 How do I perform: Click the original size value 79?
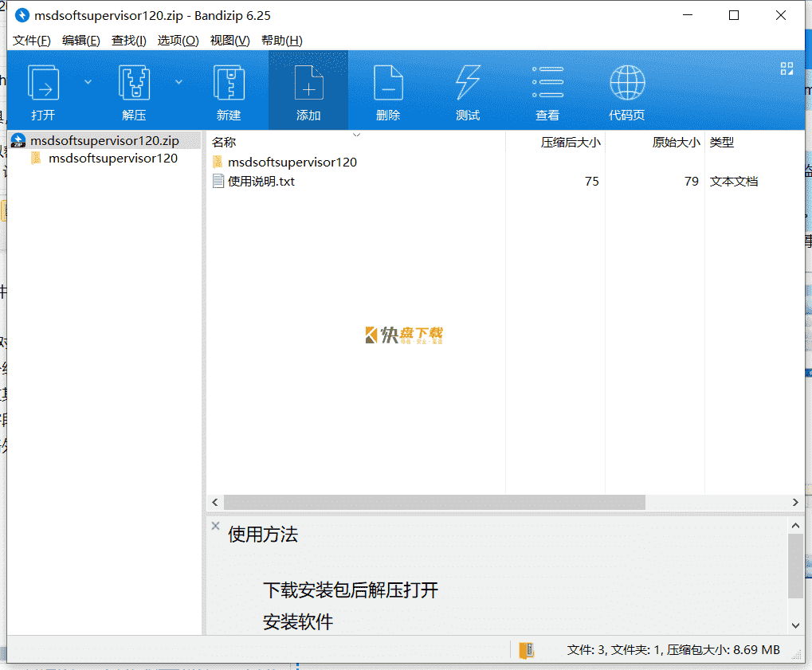pos(692,181)
